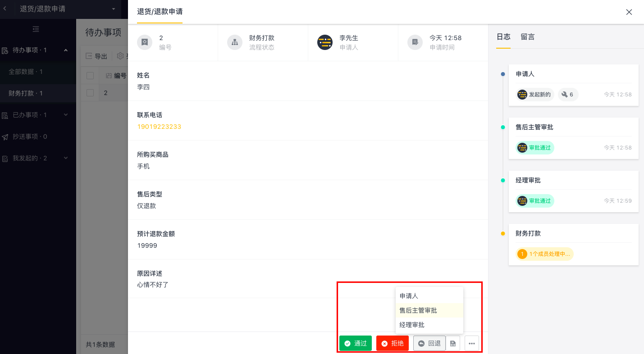
Task: Click the save icon beside 回退
Action: (x=453, y=343)
